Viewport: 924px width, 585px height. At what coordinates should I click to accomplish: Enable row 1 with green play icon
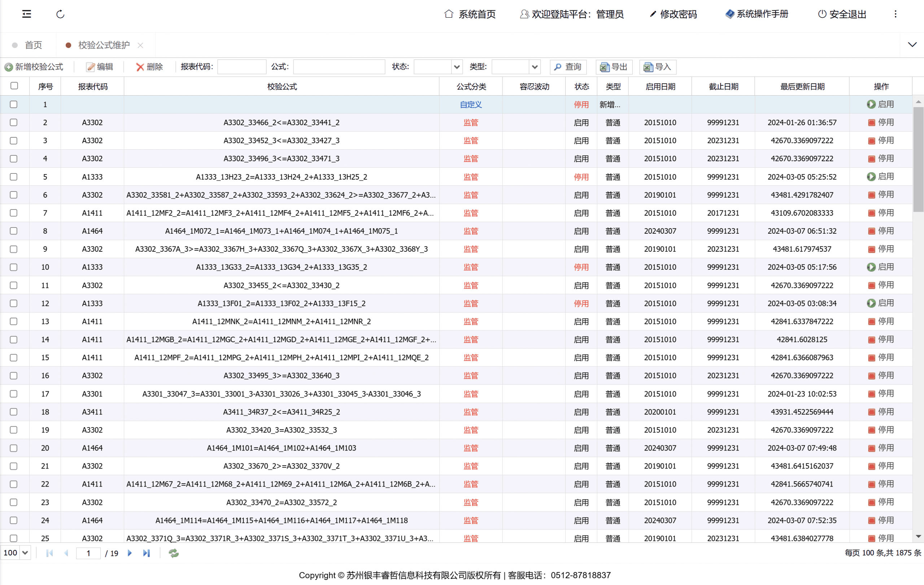871,104
